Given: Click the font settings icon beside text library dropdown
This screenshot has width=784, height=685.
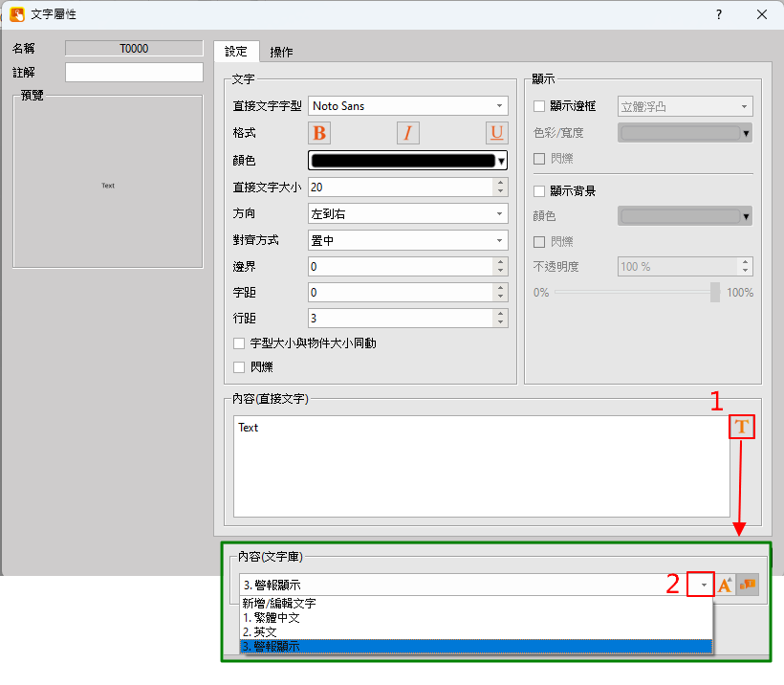Looking at the screenshot, I should pos(725,585).
